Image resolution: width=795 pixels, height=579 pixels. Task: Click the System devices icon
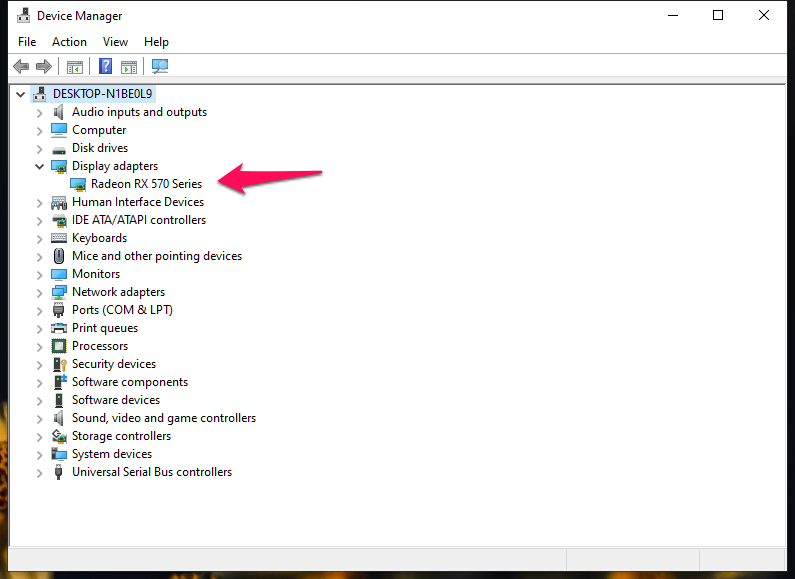(x=59, y=454)
